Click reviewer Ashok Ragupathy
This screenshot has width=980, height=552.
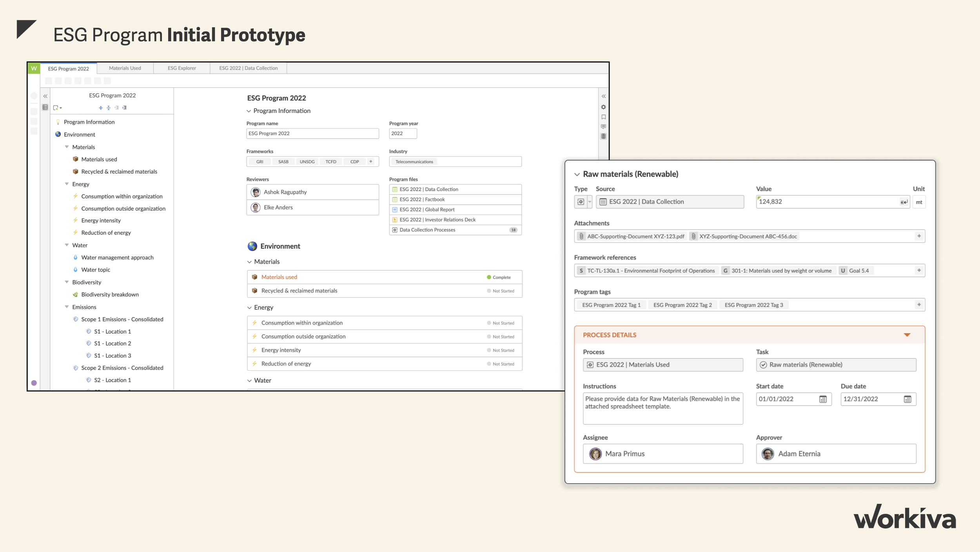point(312,192)
